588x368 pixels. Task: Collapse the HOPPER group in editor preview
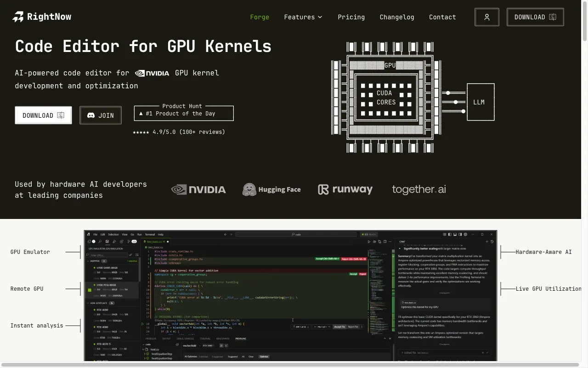click(x=88, y=261)
